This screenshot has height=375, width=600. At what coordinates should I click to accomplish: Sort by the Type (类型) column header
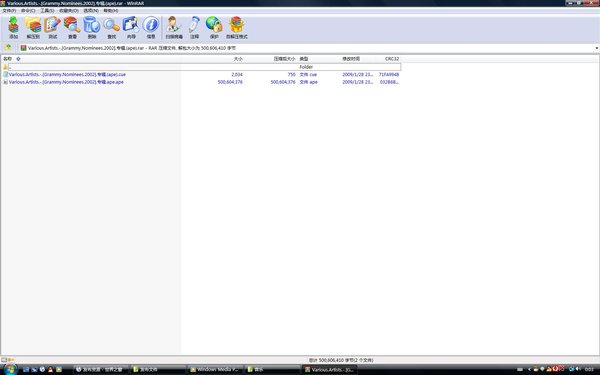[x=304, y=59]
